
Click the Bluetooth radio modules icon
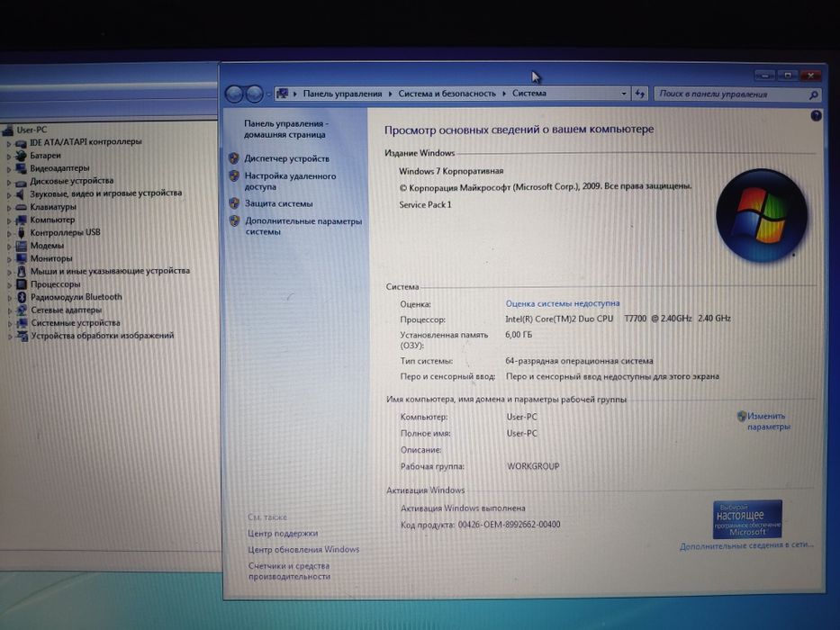(x=22, y=297)
